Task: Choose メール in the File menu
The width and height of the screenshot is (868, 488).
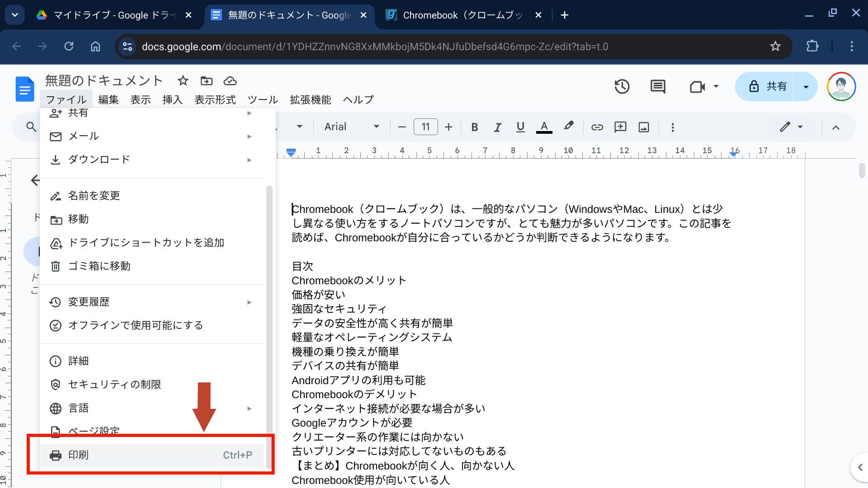Action: (152, 136)
